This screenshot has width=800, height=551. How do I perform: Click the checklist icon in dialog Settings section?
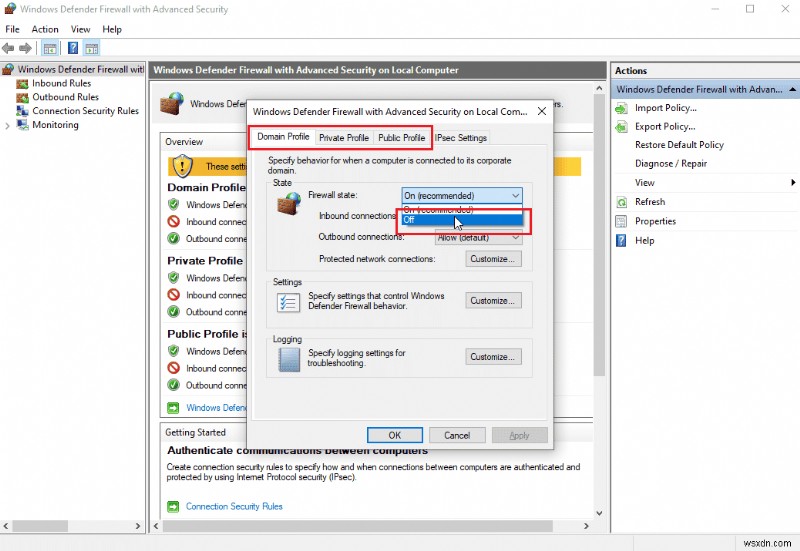pos(288,303)
